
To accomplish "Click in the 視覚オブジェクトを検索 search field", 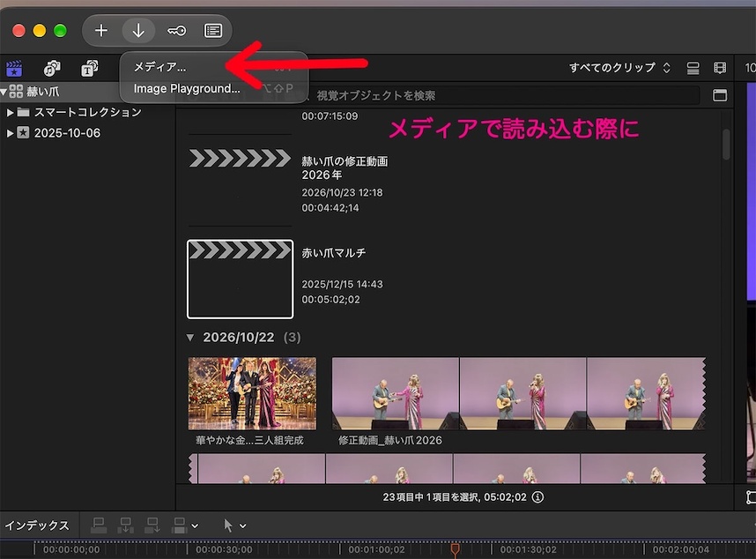I will 501,95.
